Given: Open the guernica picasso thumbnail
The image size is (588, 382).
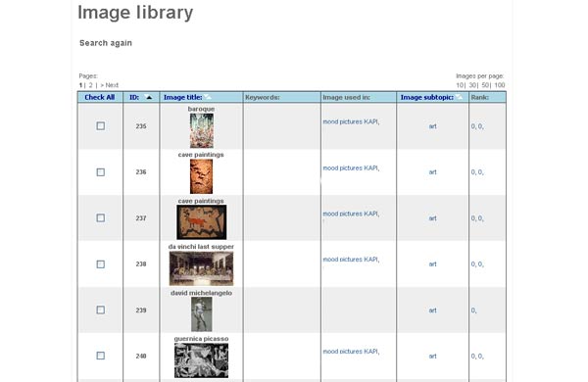Looking at the screenshot, I should click(201, 360).
